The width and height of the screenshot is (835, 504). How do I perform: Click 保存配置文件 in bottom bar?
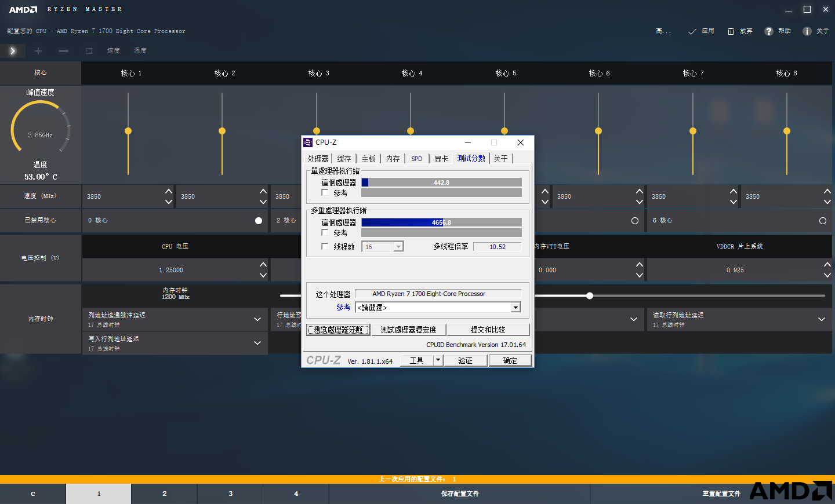point(460,494)
